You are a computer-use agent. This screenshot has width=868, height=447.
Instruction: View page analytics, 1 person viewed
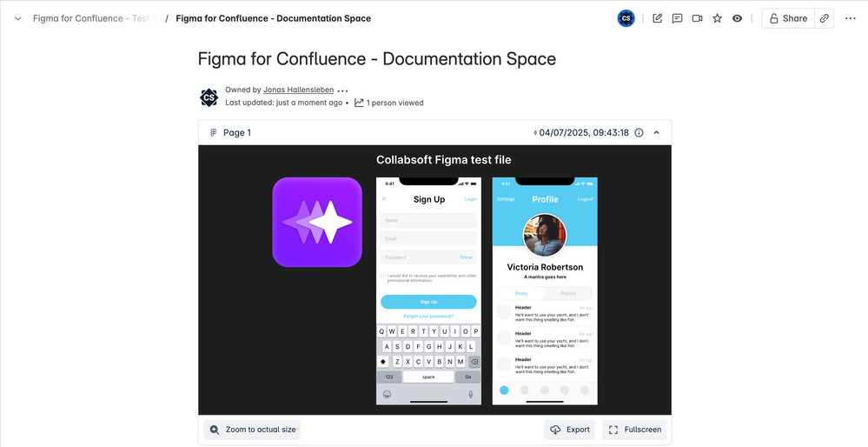pos(388,103)
